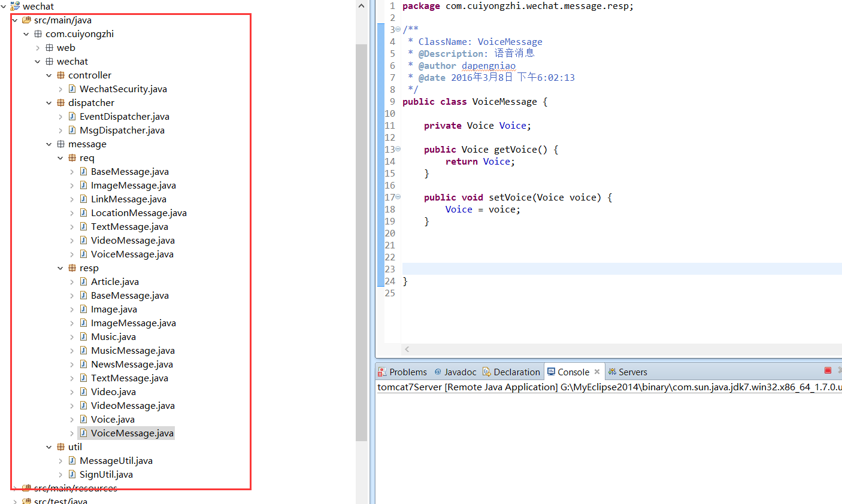
Task: Click the package explorer vertical scrollbar thumb
Action: [361, 239]
